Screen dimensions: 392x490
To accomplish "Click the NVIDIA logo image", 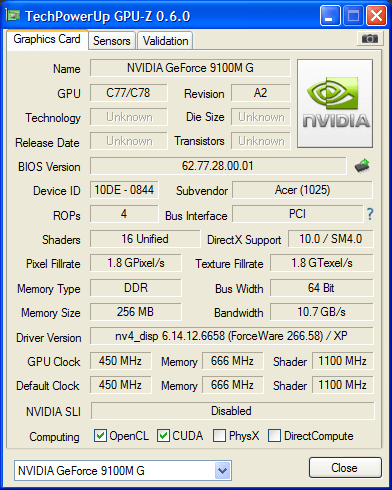I will pyautogui.click(x=335, y=103).
